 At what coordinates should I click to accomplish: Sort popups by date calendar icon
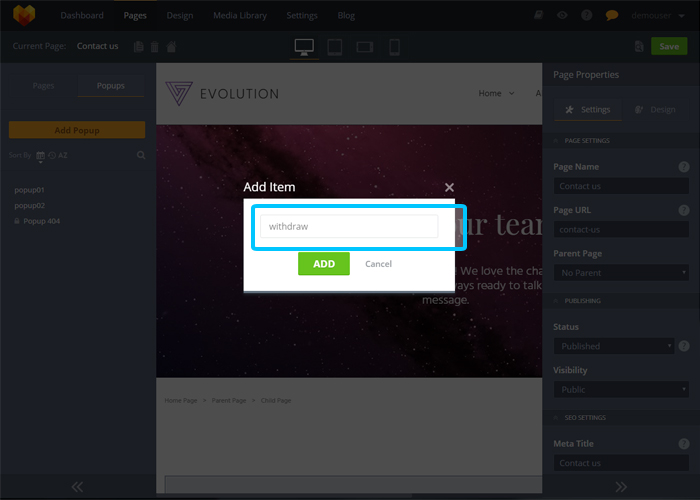(x=41, y=155)
